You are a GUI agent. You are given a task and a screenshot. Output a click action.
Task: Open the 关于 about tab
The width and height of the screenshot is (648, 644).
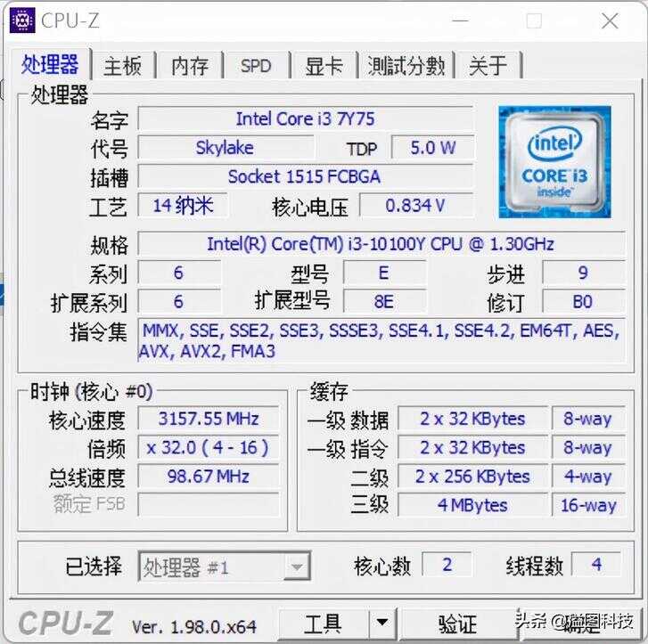coord(488,66)
